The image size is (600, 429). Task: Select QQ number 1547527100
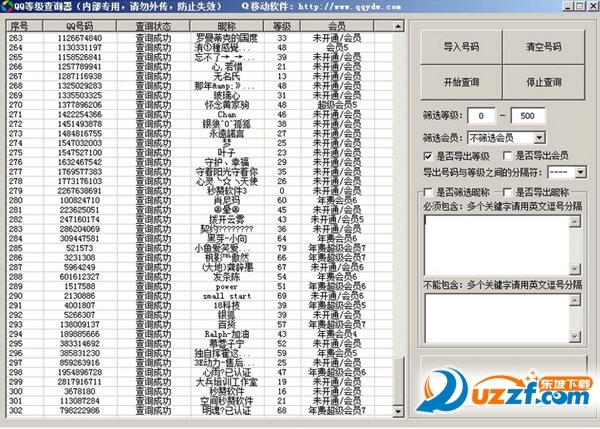(x=80, y=153)
